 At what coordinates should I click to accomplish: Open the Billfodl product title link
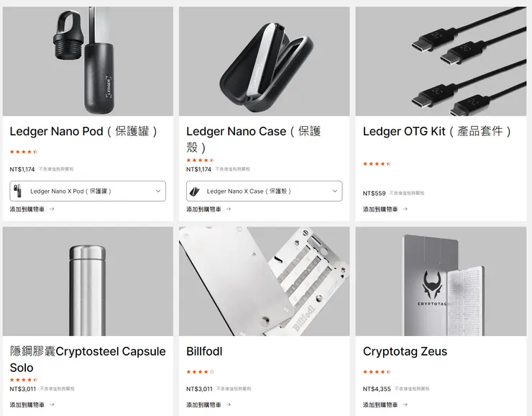(x=204, y=351)
